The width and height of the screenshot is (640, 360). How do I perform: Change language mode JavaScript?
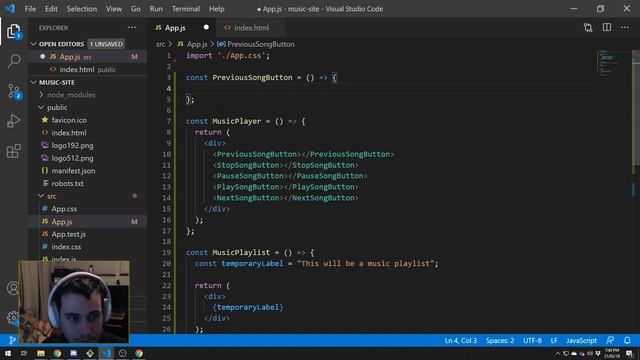(581, 340)
